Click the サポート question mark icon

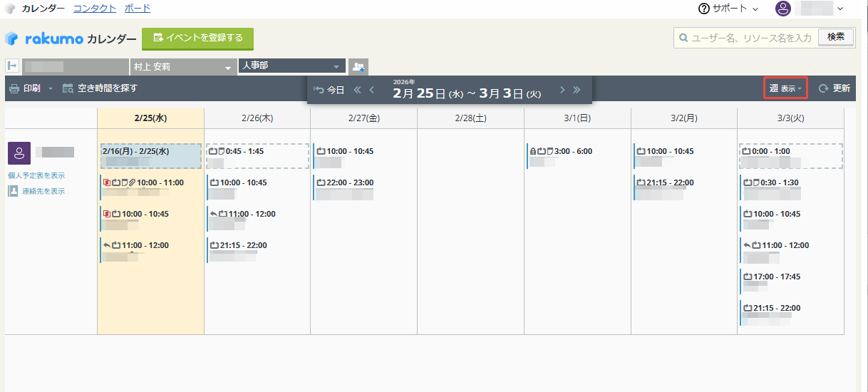point(704,9)
